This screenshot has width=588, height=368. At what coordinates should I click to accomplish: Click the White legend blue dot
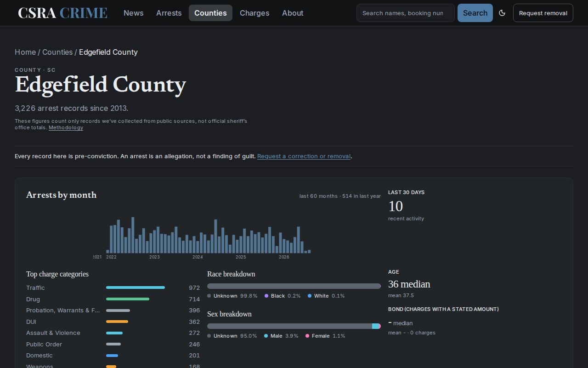click(x=310, y=296)
